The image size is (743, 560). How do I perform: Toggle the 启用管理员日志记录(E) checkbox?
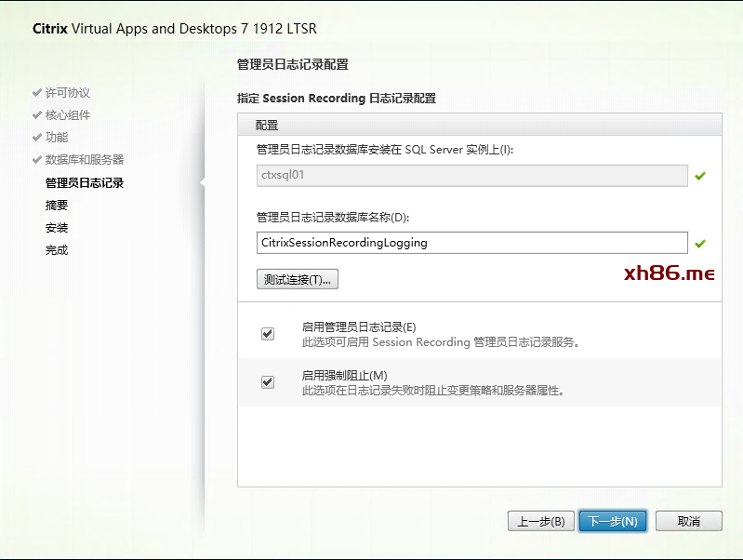[268, 334]
